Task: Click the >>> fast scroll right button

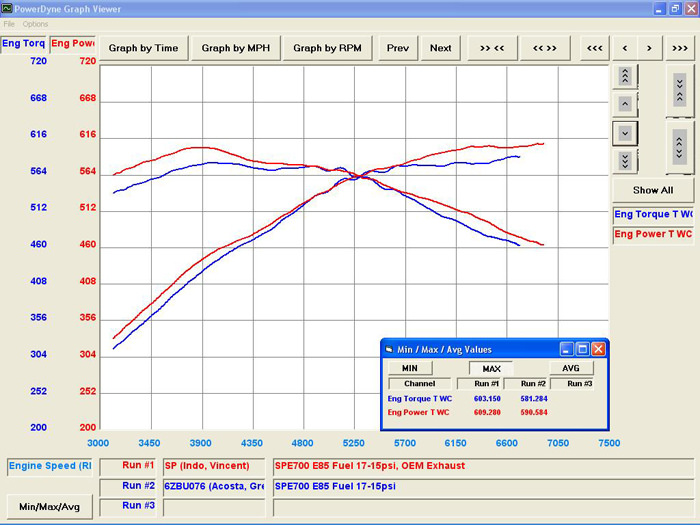Action: point(680,48)
